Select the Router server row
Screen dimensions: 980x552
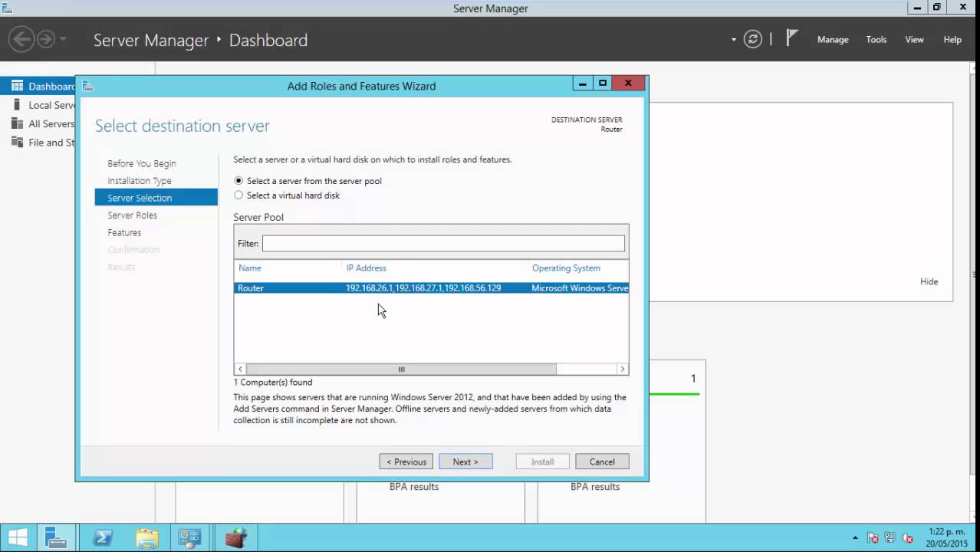coord(431,288)
